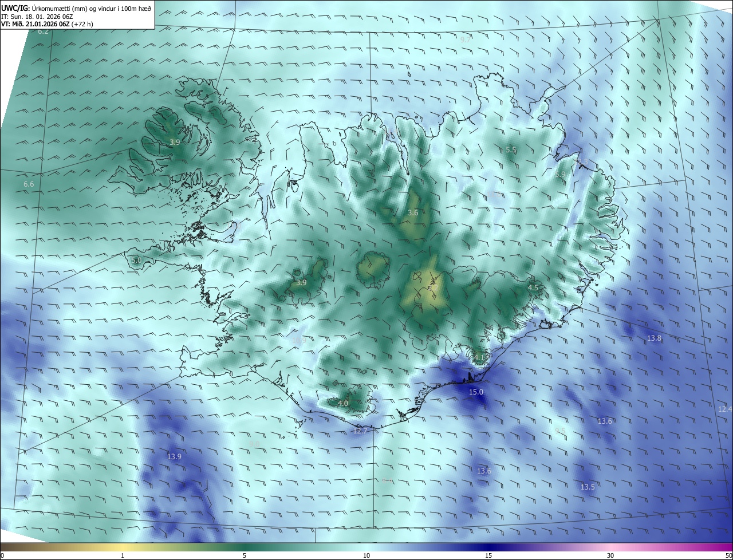Click the 4.5 value label
This screenshot has width=733, height=560.
[533, 287]
